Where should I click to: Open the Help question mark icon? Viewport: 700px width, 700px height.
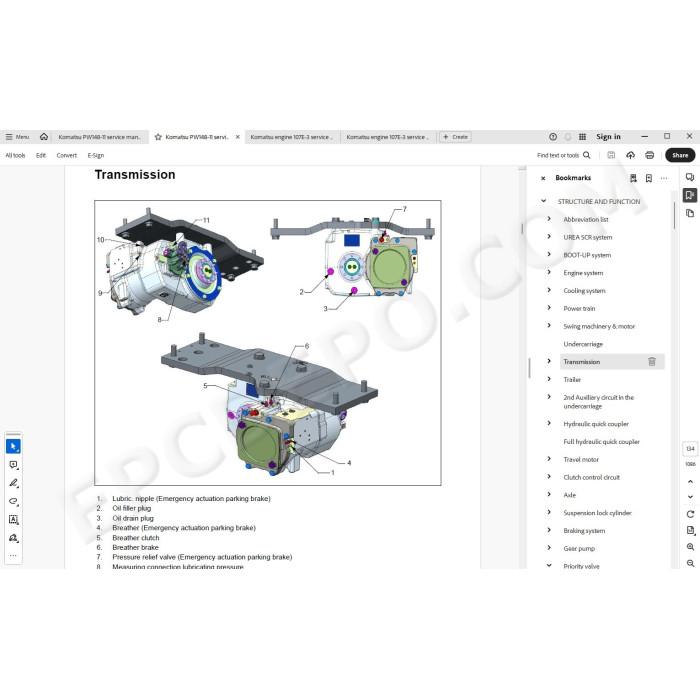[553, 137]
